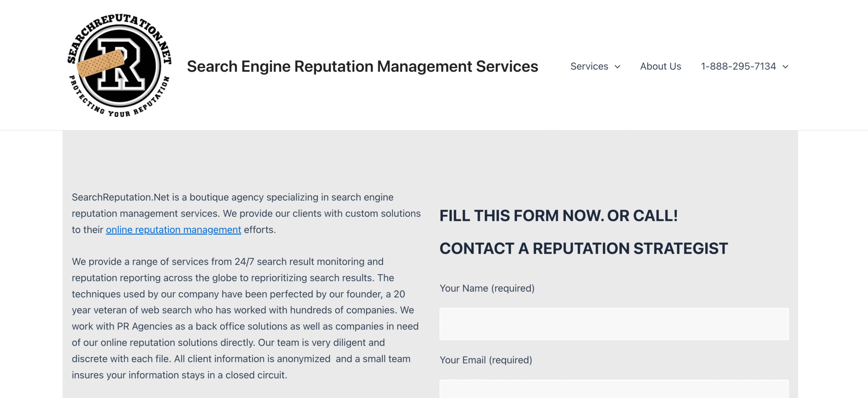Expand the chevron beside the phone number

pos(785,67)
